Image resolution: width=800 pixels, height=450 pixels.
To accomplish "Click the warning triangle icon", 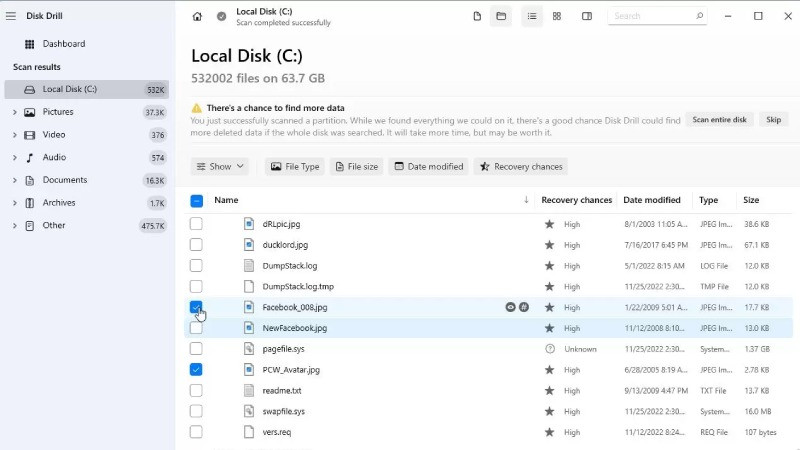I will [x=196, y=108].
